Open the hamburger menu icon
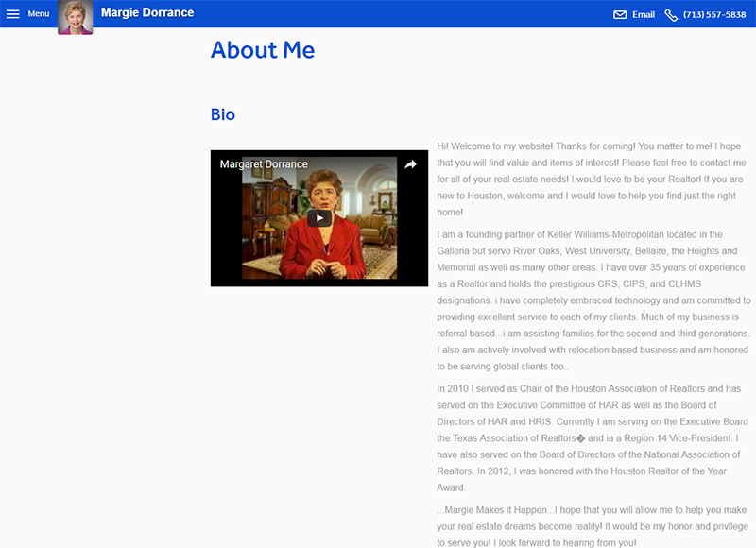This screenshot has height=548, width=756. [13, 14]
